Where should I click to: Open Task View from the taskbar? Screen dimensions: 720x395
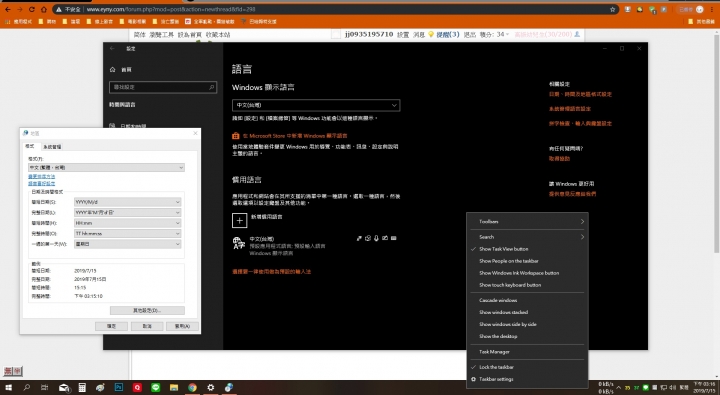point(45,388)
